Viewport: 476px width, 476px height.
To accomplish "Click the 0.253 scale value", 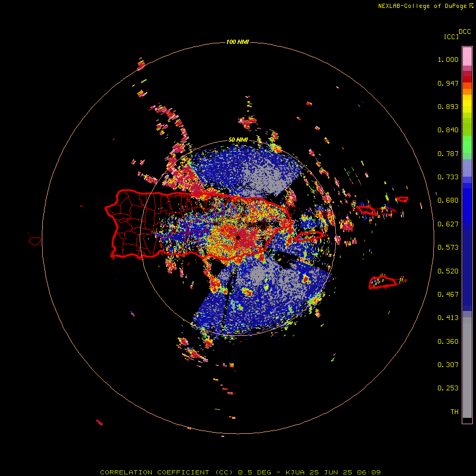I will (448, 388).
